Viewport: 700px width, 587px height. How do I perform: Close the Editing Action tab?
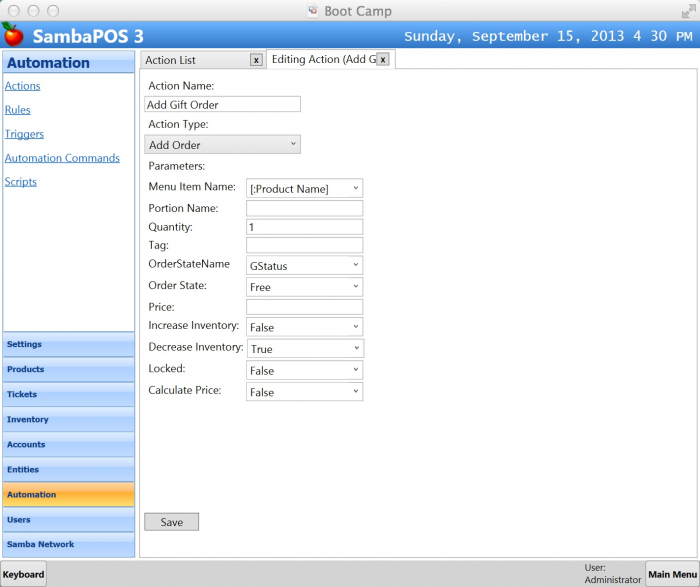pos(382,60)
